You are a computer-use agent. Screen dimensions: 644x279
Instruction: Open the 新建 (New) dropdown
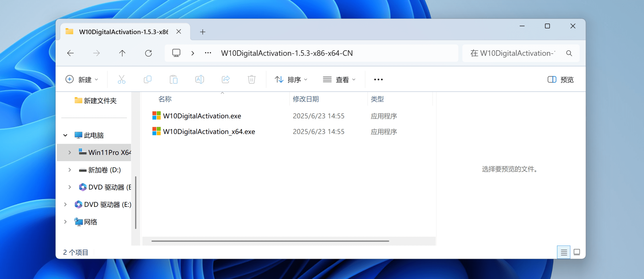tap(82, 80)
